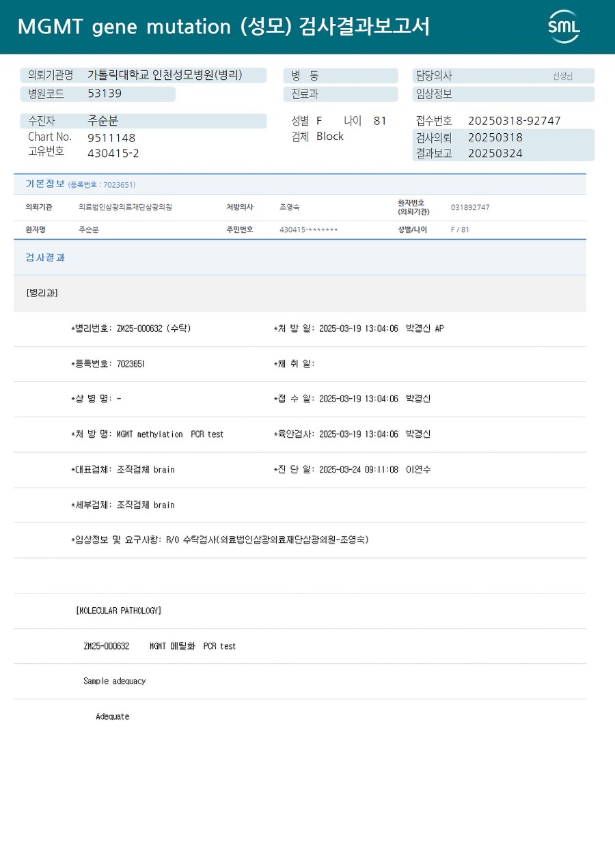The image size is (615, 868).
Task: Select hospital name '가톨릭대학교 인천성모병원(병리)'
Action: tap(165, 75)
